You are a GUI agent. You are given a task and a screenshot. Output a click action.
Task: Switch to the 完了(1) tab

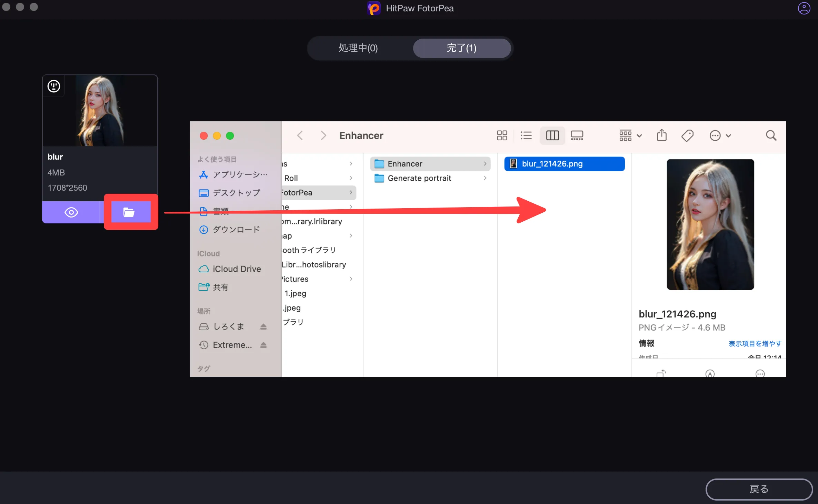tap(462, 48)
